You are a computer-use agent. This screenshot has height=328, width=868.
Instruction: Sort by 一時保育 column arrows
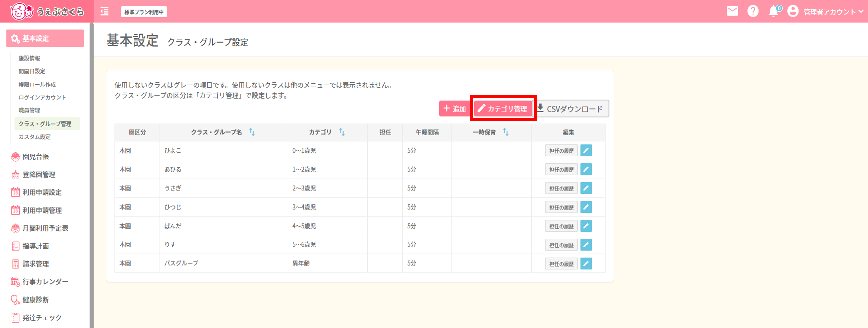coord(506,132)
